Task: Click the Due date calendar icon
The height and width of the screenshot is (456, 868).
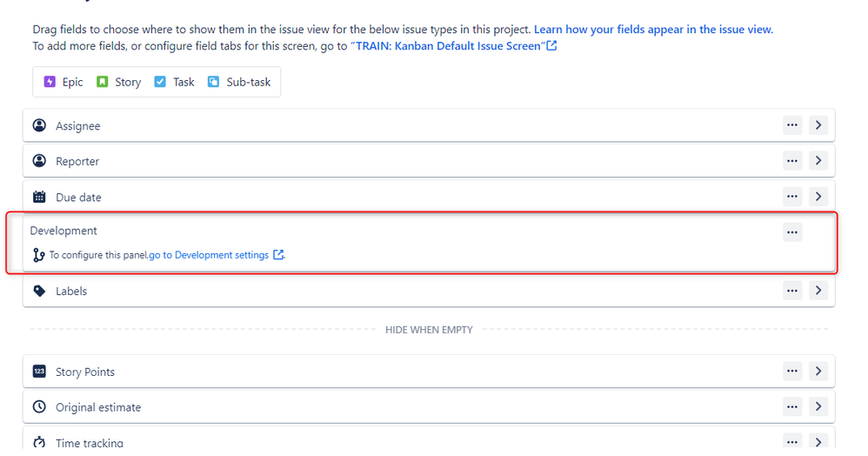Action: click(39, 197)
